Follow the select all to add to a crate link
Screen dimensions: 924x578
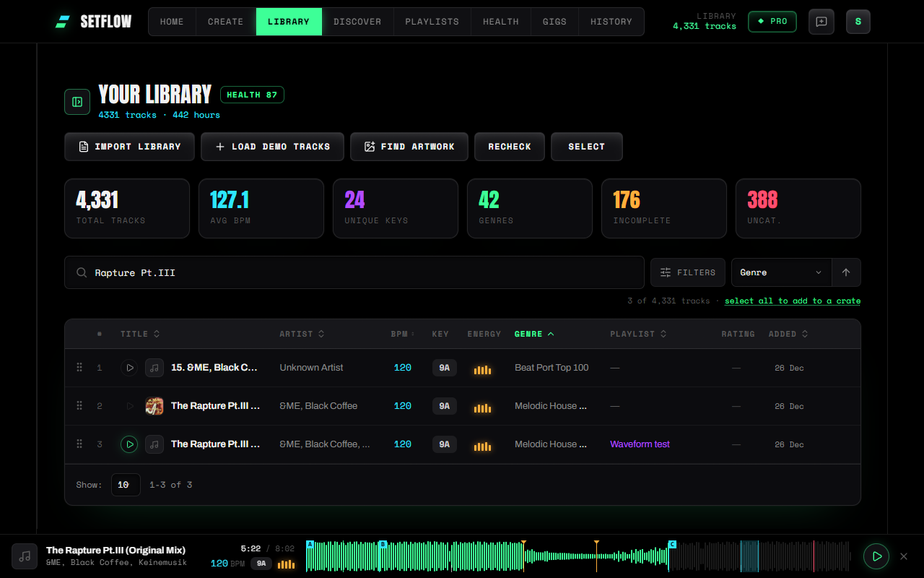(x=793, y=301)
